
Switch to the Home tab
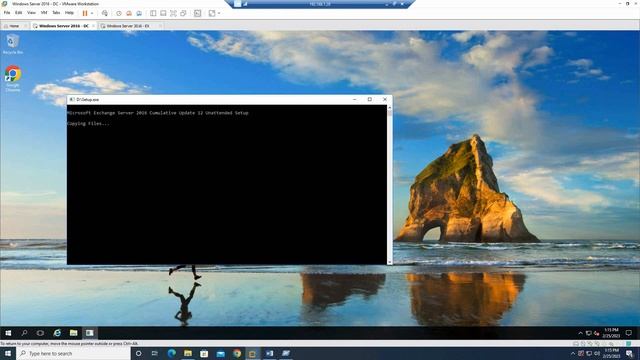pyautogui.click(x=14, y=26)
